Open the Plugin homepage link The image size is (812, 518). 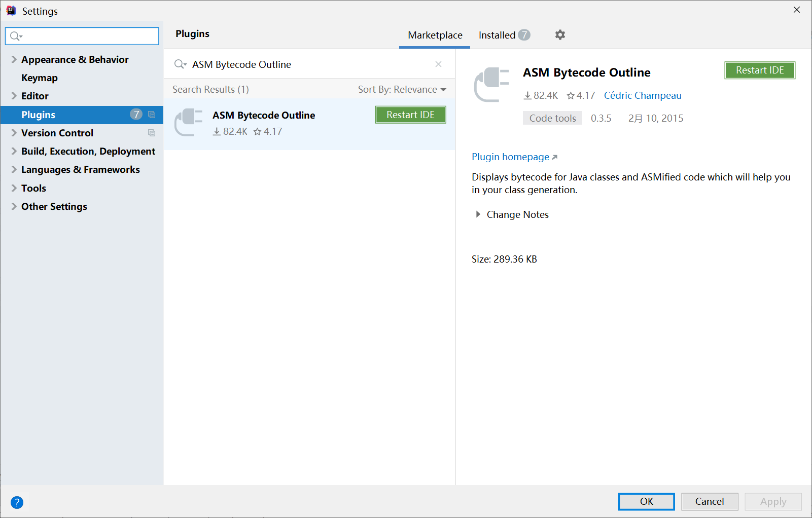click(510, 157)
